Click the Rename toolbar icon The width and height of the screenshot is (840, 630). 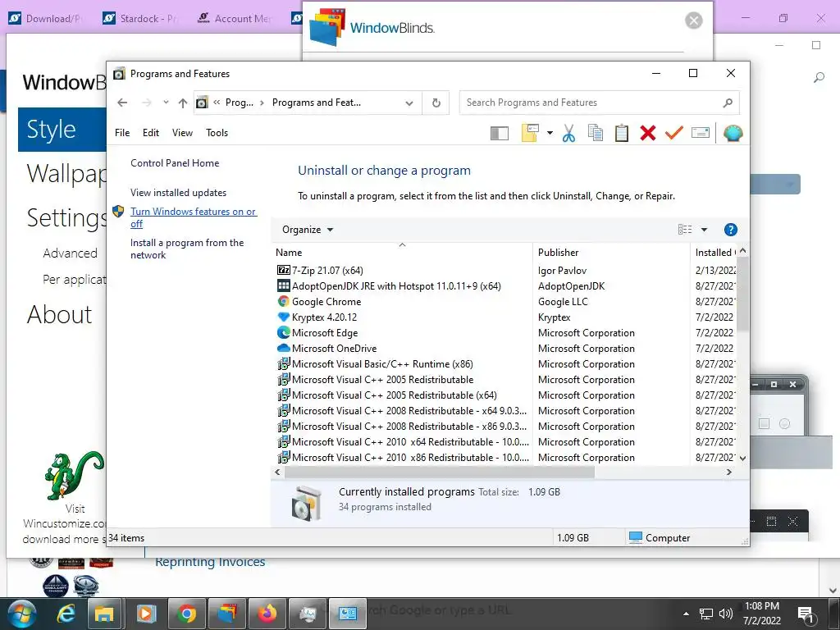tap(701, 132)
